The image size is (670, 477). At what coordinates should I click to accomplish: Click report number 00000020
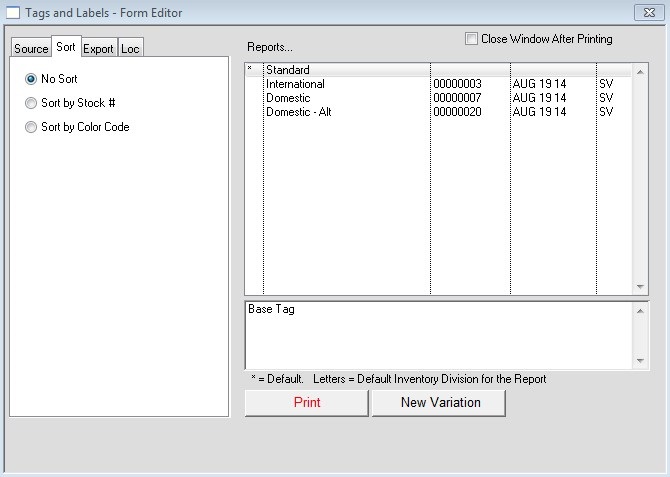(x=457, y=112)
